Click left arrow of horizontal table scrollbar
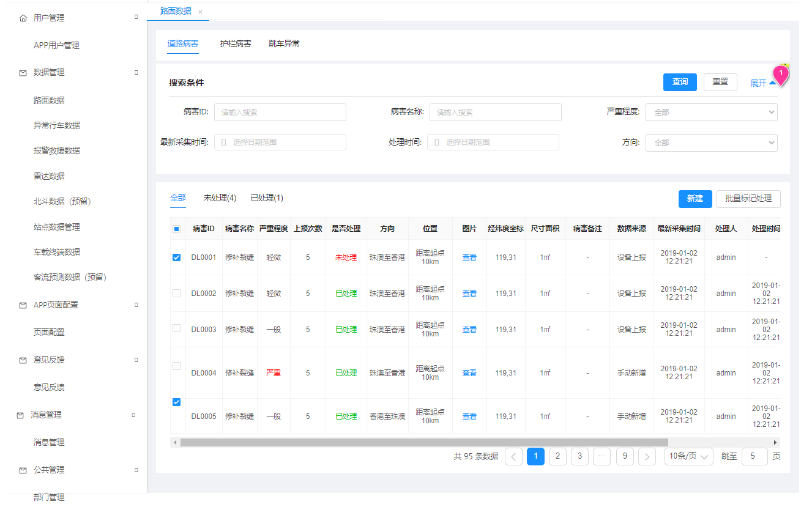 (x=175, y=442)
